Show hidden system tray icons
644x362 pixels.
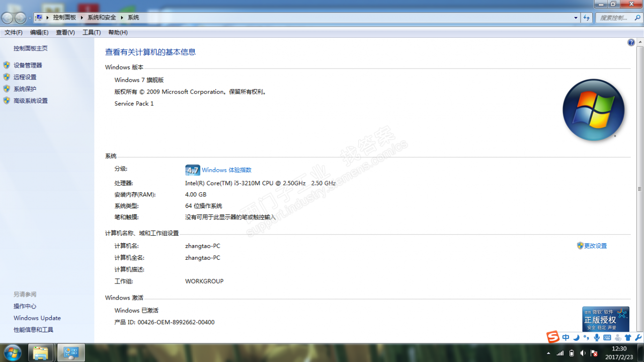[x=548, y=353]
